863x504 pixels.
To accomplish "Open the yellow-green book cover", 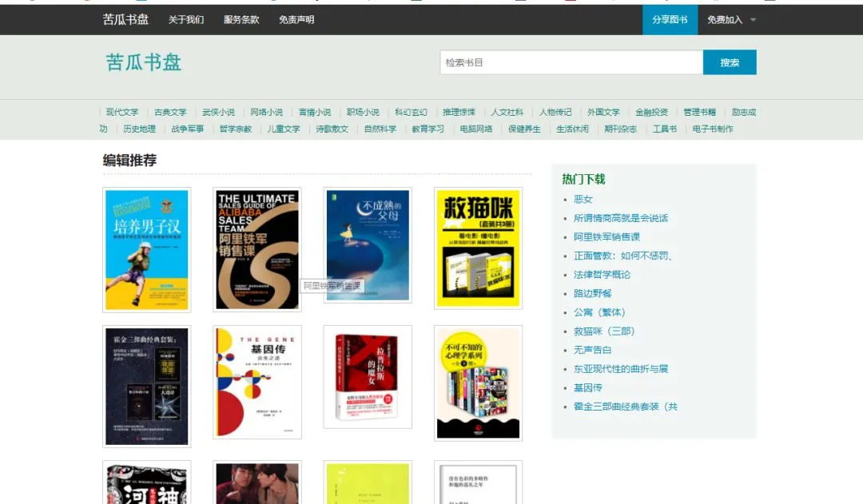I will coord(368,482).
